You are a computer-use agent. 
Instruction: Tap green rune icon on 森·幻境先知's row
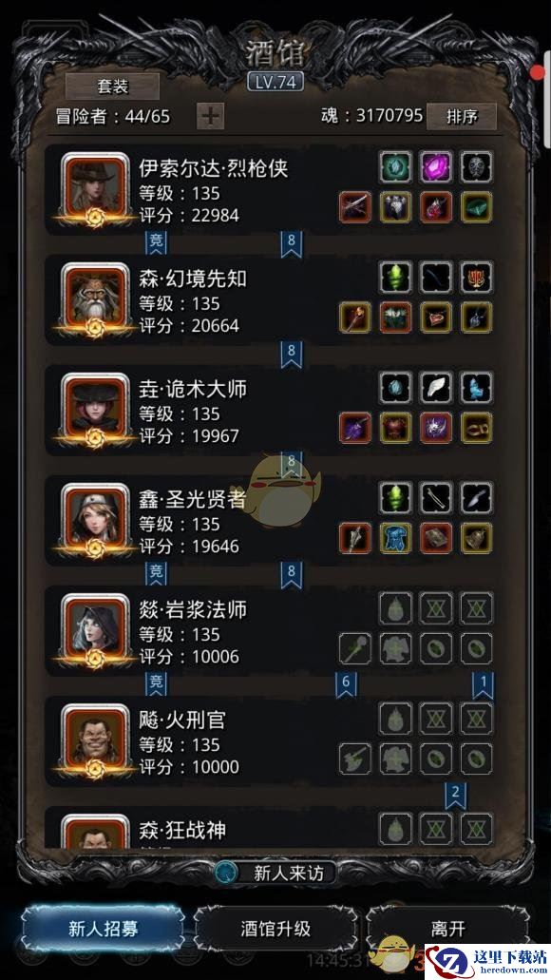[395, 277]
